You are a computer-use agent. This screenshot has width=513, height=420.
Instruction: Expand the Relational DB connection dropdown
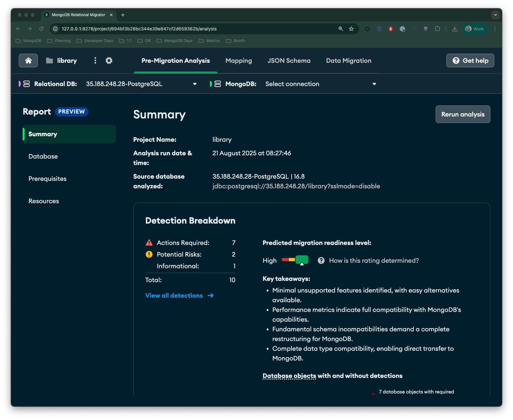coord(195,84)
